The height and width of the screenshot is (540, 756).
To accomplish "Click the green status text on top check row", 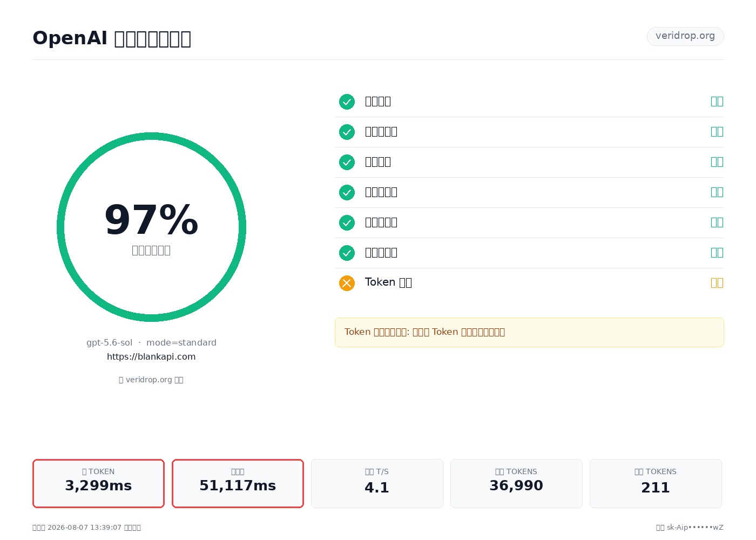I will pyautogui.click(x=717, y=102).
